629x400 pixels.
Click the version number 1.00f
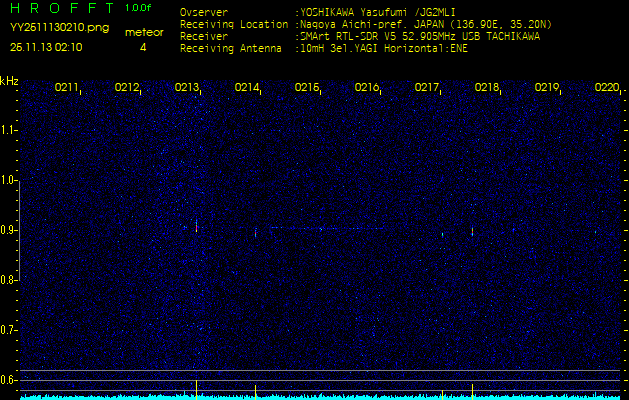138,8
